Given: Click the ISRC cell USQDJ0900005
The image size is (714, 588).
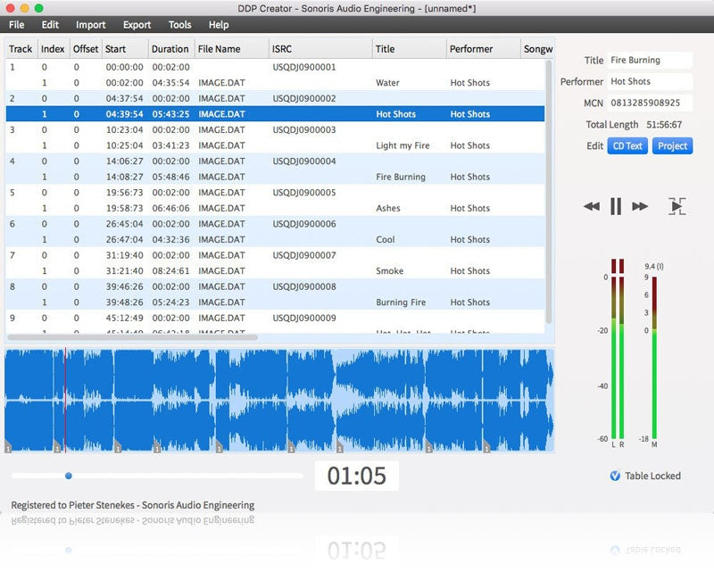Looking at the screenshot, I should coord(304,193).
